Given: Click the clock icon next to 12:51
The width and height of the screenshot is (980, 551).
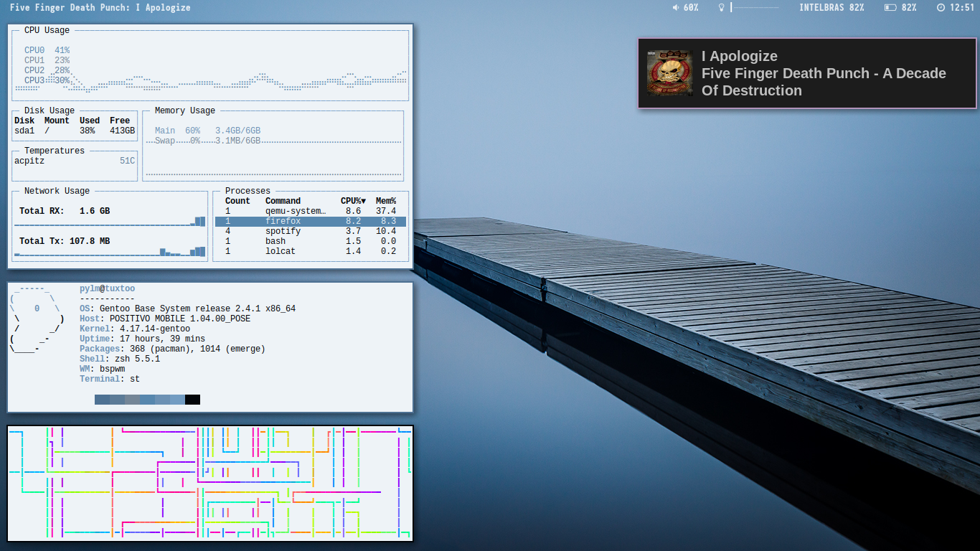Looking at the screenshot, I should [941, 7].
